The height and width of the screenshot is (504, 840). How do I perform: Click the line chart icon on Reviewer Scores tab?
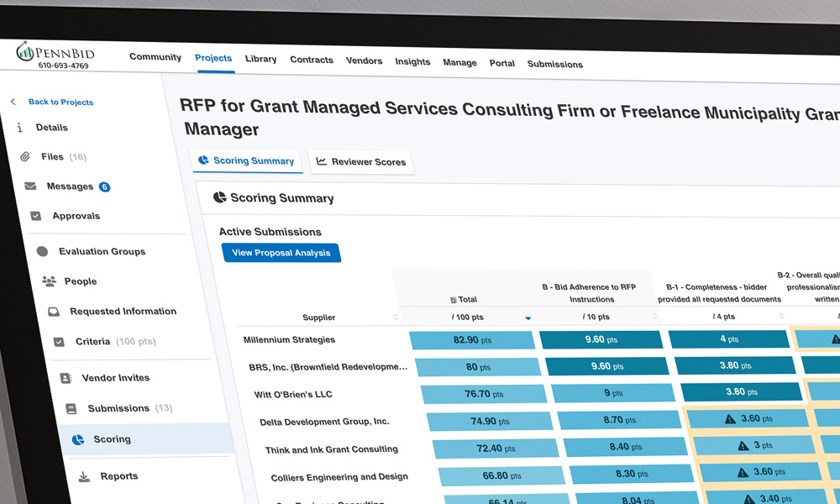tap(321, 161)
